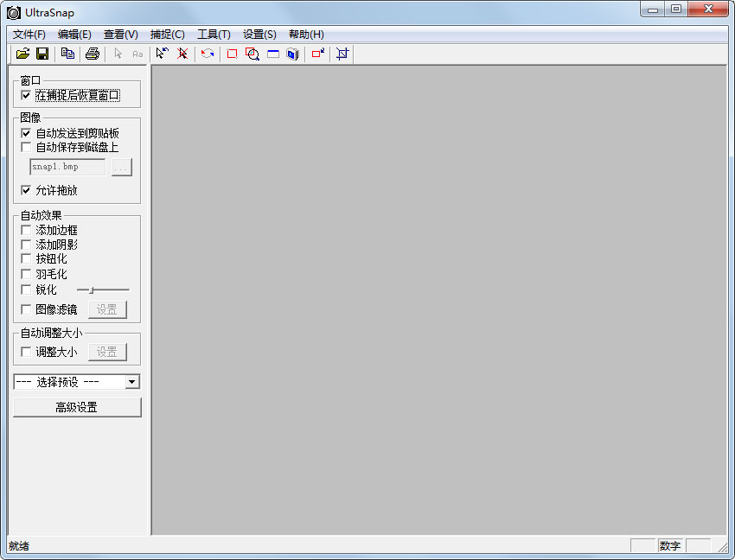Screen dimensions: 735x560
Task: Click the gray capture preview area
Action: (439, 300)
